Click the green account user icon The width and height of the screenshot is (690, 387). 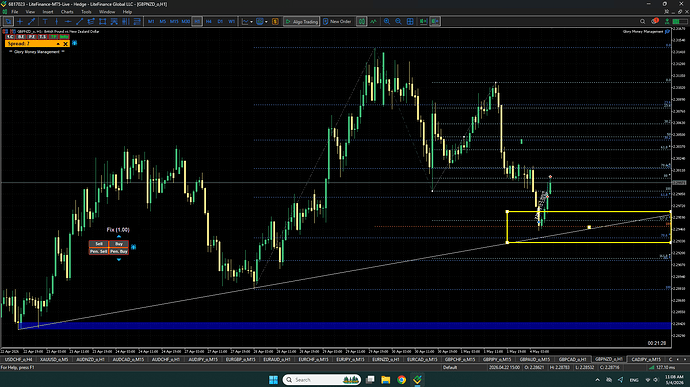[x=667, y=21]
